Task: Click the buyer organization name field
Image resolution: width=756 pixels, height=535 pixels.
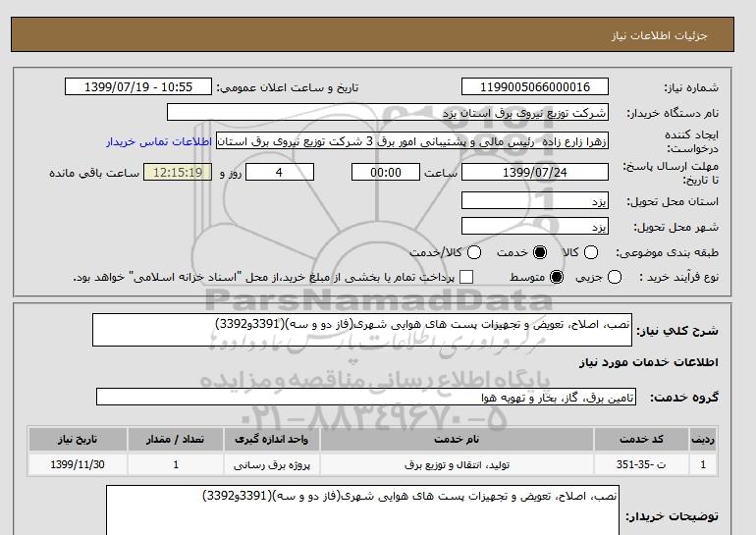Action: pyautogui.click(x=388, y=113)
